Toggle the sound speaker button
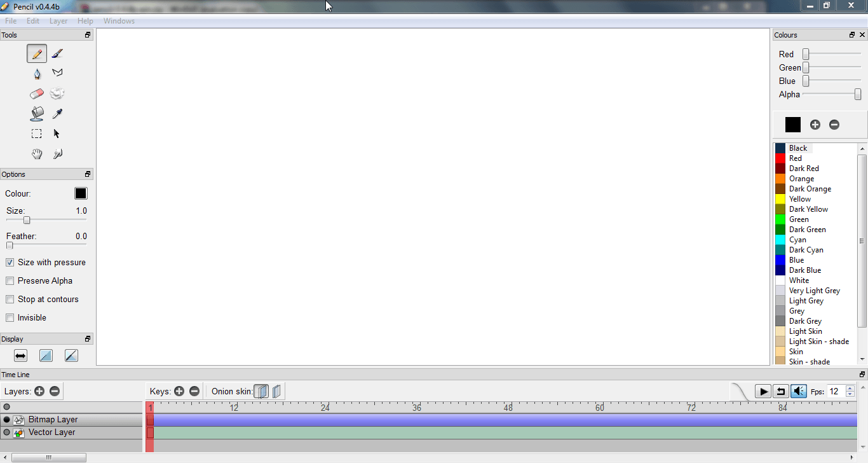This screenshot has height=463, width=868. click(799, 391)
